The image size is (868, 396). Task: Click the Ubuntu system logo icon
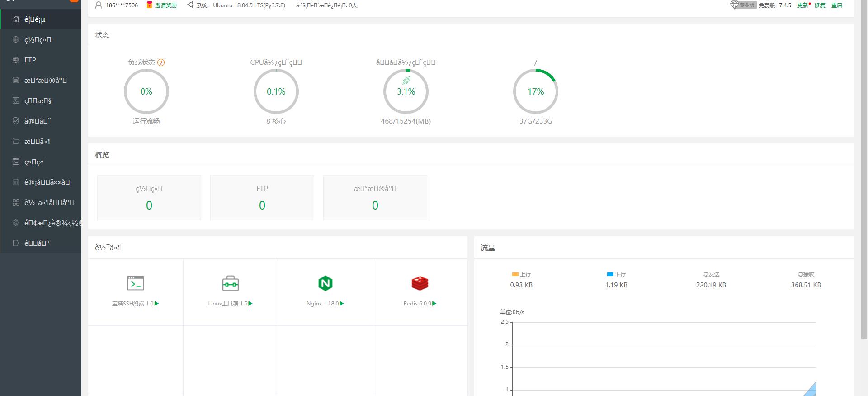click(x=190, y=5)
